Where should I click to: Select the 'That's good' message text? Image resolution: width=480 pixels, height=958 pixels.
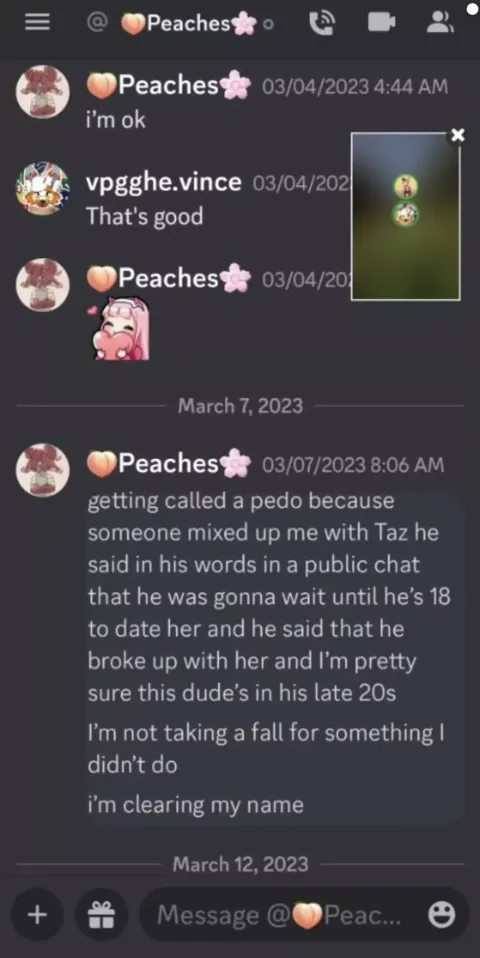pos(145,216)
